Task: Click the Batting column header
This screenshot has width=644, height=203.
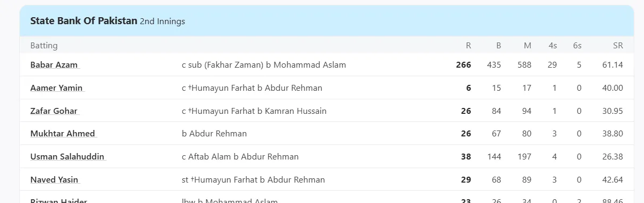Action: [44, 46]
